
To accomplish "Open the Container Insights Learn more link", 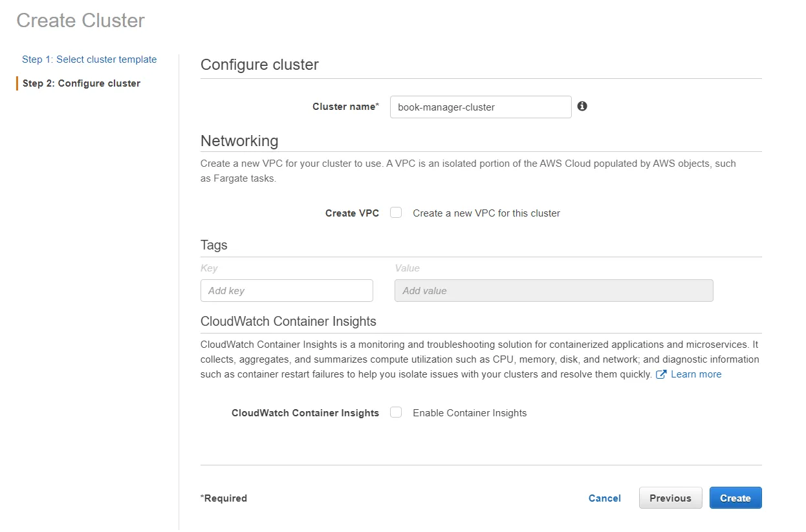I will [x=696, y=374].
